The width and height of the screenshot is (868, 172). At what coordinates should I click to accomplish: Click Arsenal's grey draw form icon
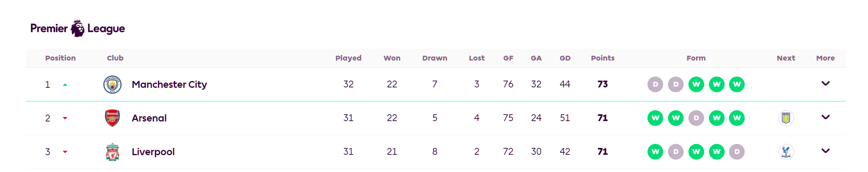pos(696,118)
